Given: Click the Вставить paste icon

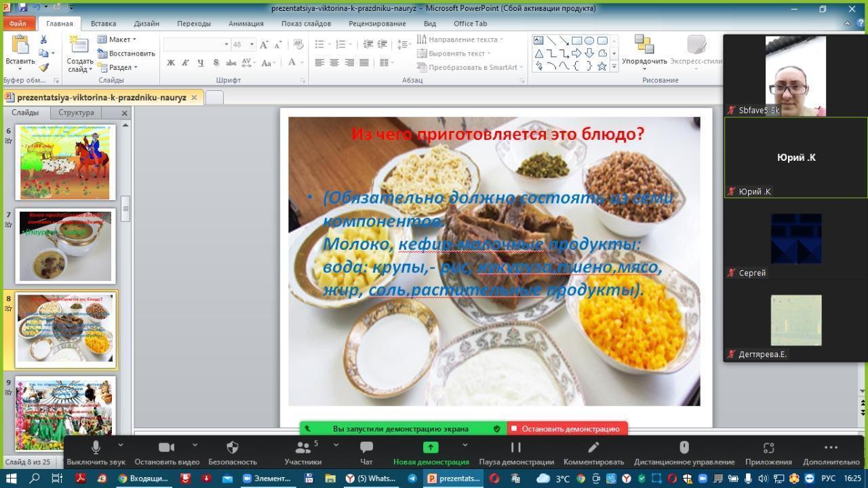Looking at the screenshot, I should click(20, 45).
